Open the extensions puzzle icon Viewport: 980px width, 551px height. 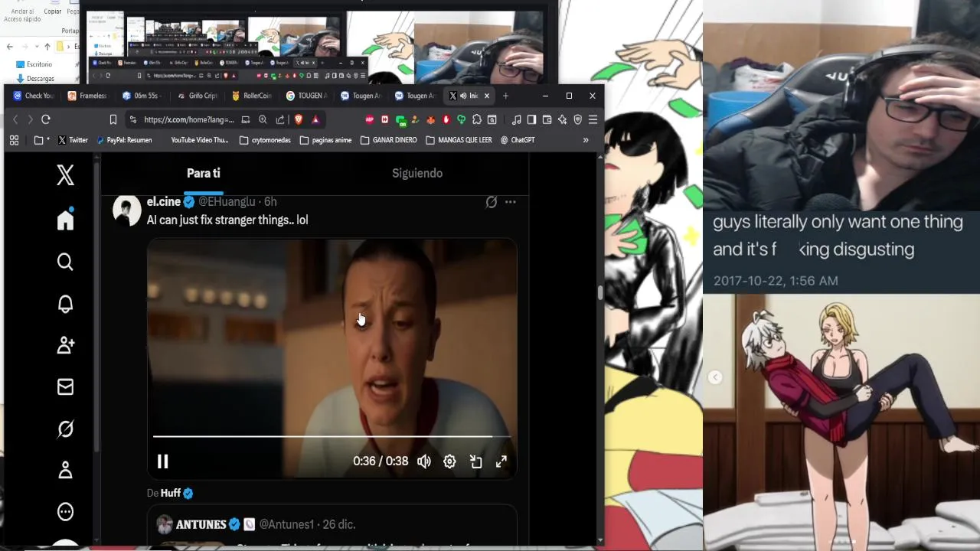coord(477,119)
